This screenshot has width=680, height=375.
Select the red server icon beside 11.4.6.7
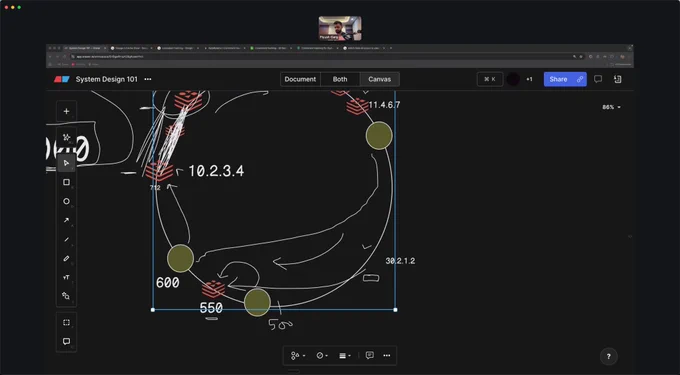357,106
